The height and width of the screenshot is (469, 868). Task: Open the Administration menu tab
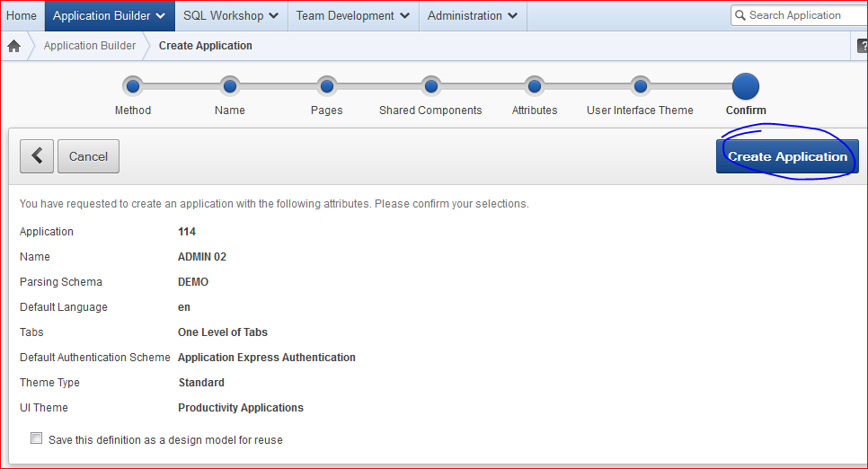point(473,15)
